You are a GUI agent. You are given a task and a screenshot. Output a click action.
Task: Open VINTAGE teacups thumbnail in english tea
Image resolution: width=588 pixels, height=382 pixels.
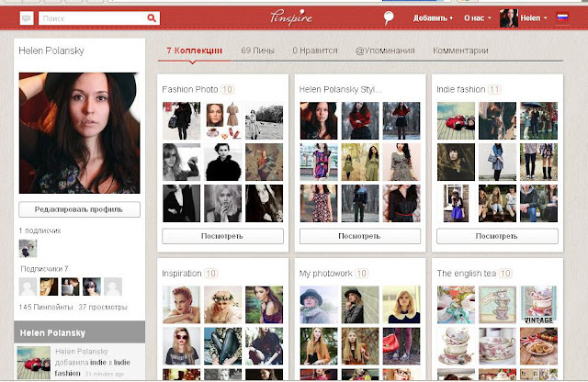coord(539,305)
